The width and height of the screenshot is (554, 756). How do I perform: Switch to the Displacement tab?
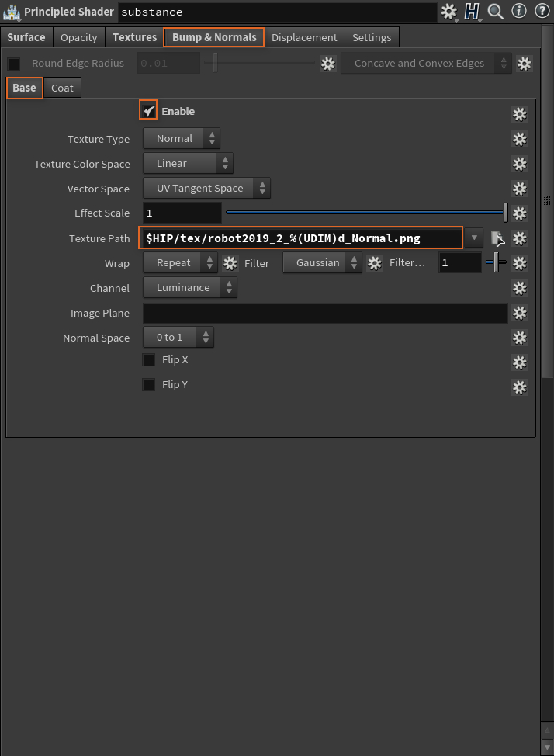click(304, 37)
